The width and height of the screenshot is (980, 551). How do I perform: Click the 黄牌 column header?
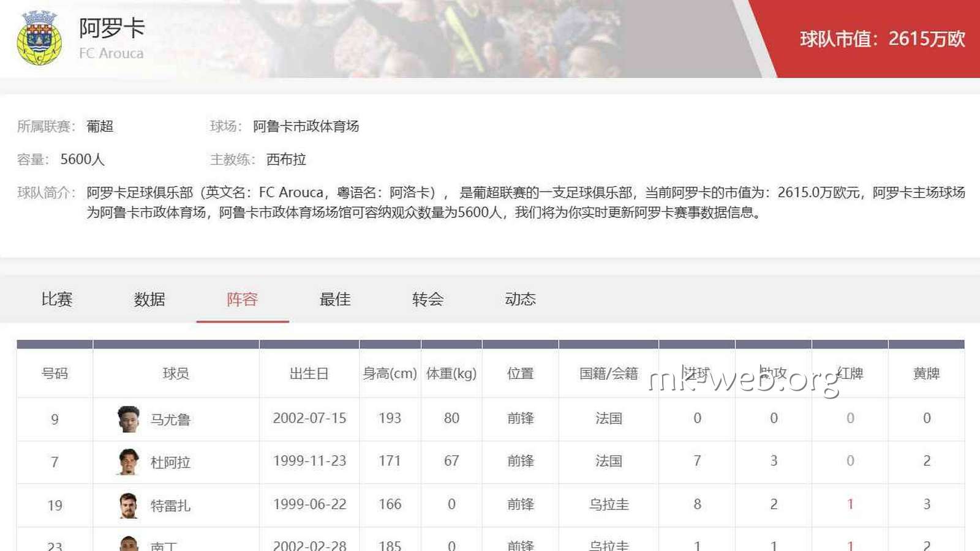(x=926, y=373)
